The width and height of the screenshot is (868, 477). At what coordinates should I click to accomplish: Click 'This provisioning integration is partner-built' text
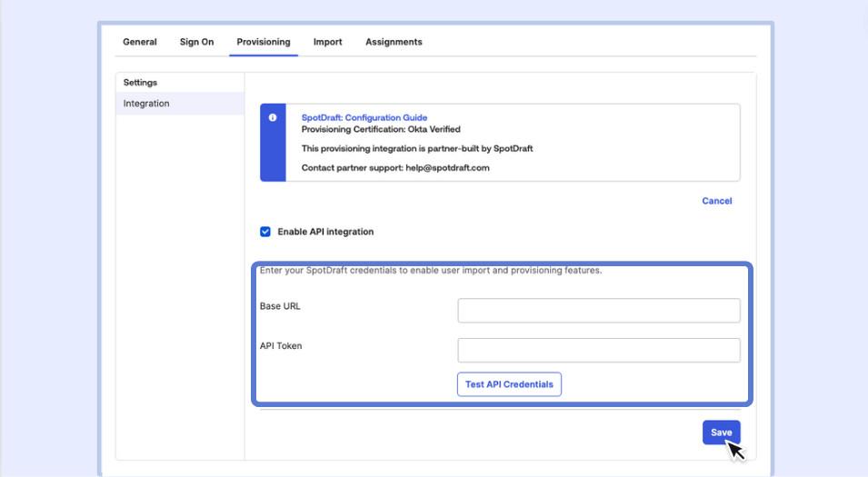click(x=417, y=148)
